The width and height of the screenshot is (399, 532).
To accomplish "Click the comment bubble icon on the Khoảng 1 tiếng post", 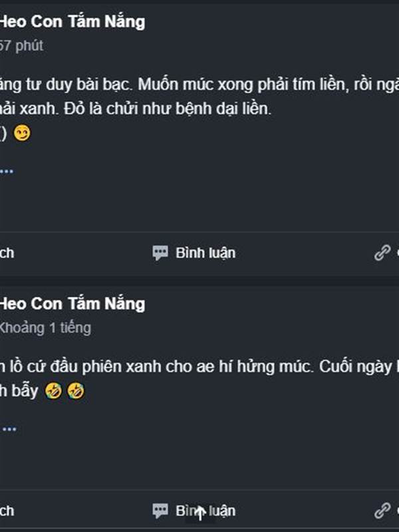I will [x=160, y=511].
